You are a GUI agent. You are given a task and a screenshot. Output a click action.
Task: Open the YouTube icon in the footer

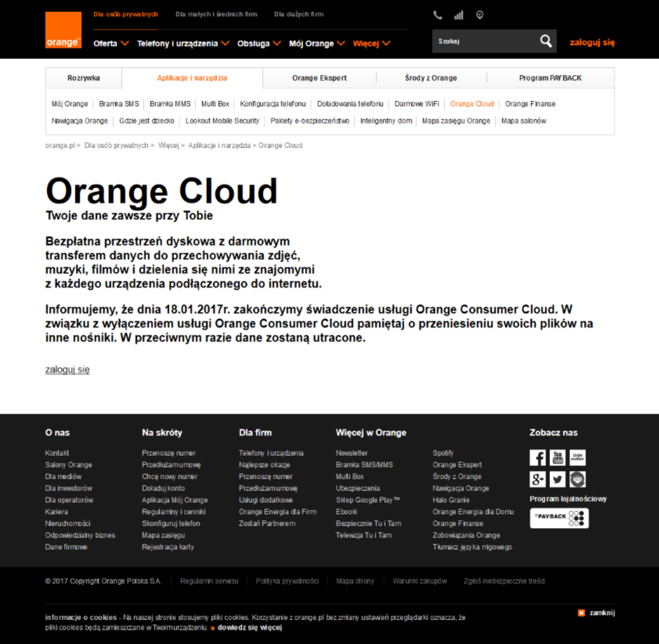pos(557,458)
